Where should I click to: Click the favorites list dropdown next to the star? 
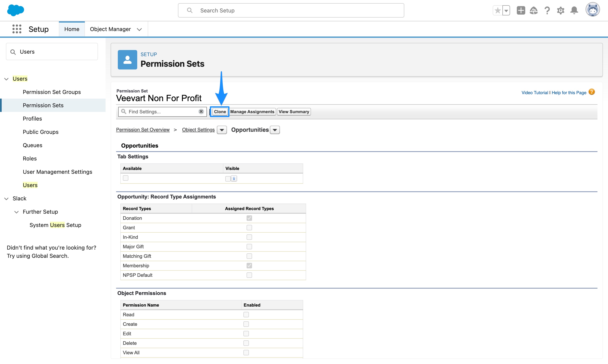pyautogui.click(x=506, y=10)
